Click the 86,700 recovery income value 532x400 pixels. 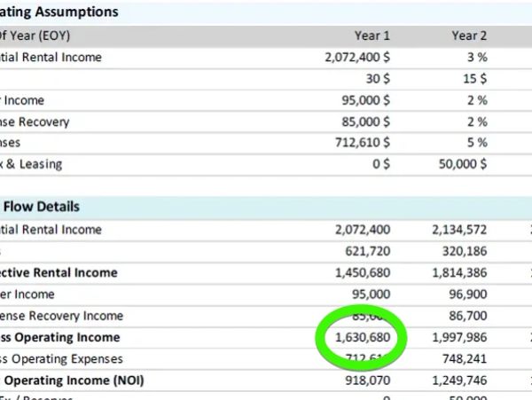[x=468, y=316]
